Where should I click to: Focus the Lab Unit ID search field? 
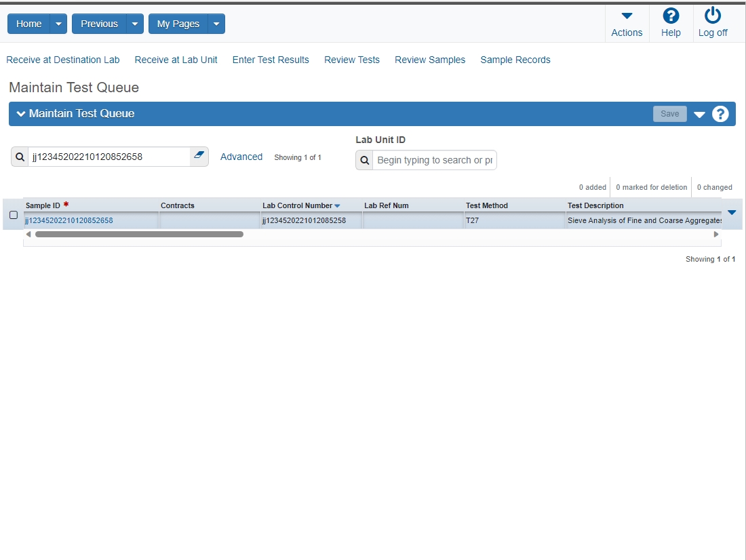[434, 161]
